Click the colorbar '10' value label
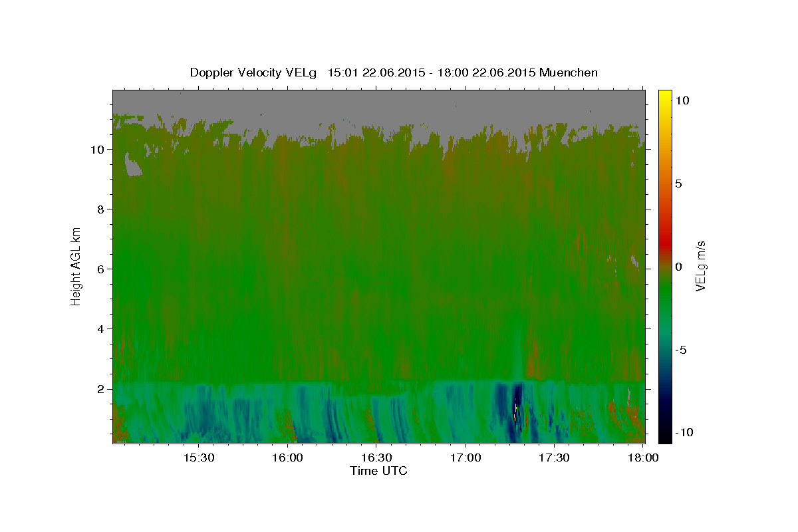798x532 pixels. (x=682, y=100)
